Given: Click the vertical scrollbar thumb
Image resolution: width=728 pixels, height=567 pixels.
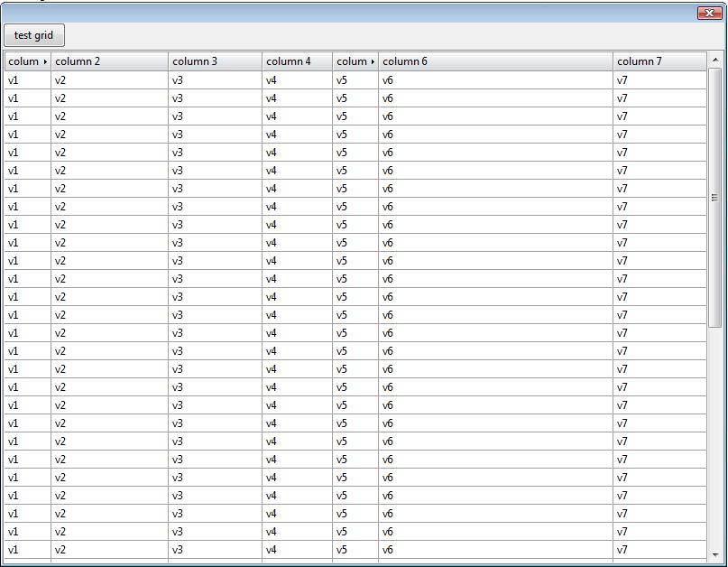Looking at the screenshot, I should point(715,197).
